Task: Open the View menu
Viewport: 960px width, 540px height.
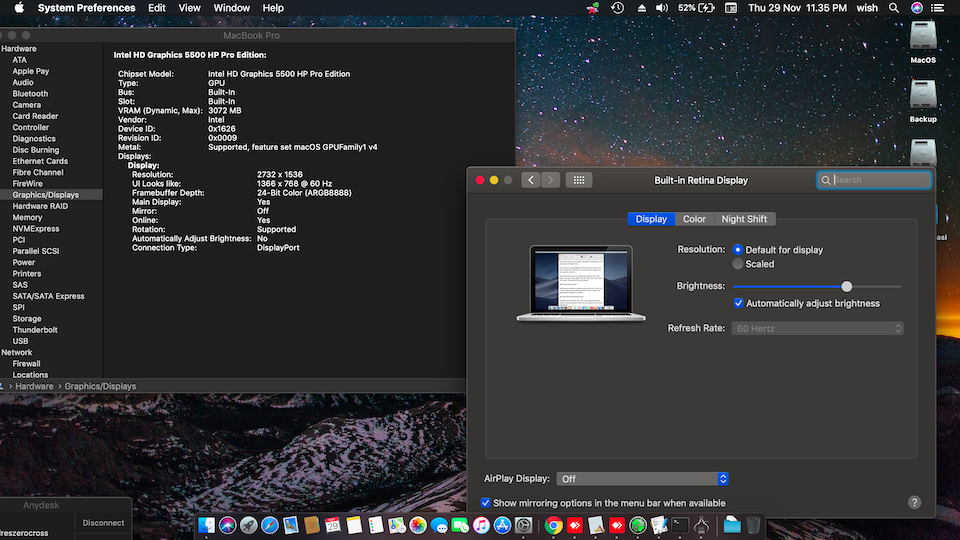Action: pos(189,8)
